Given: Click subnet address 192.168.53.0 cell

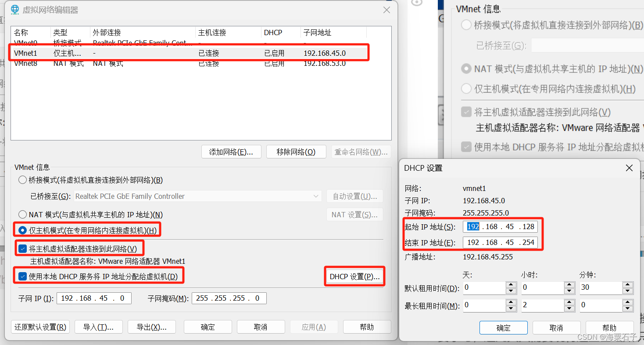Looking at the screenshot, I should pos(325,63).
